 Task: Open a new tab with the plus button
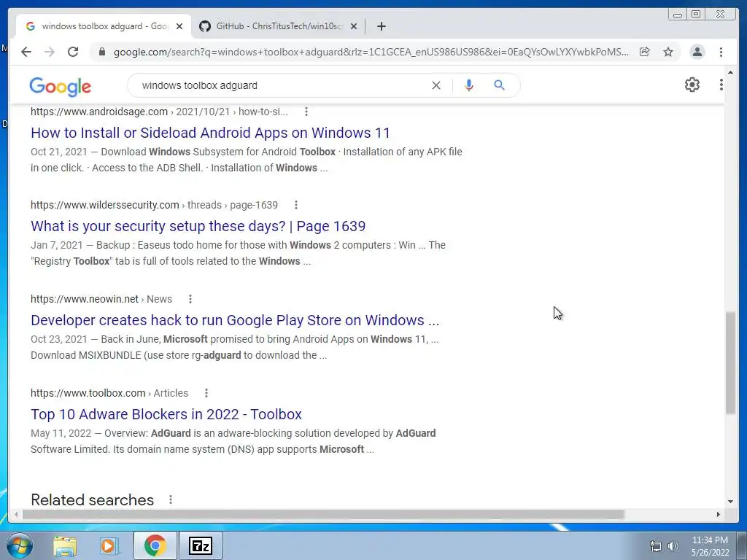coord(381,26)
